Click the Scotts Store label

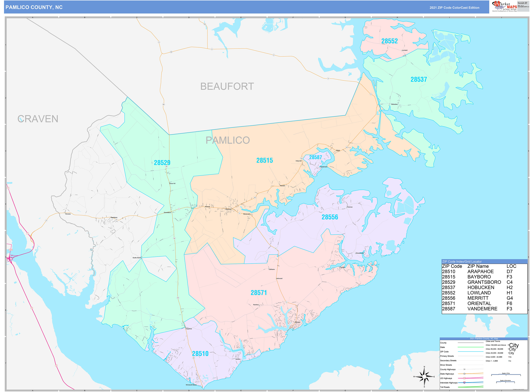[x=136, y=258]
